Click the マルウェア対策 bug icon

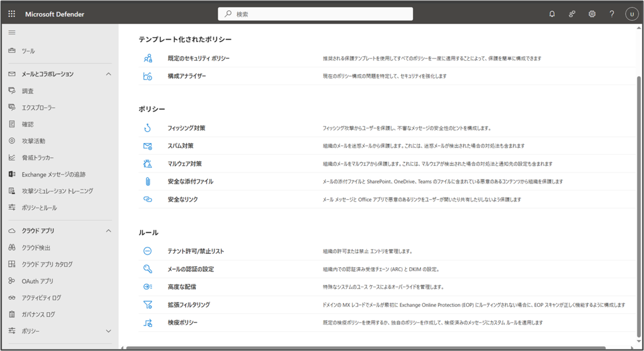point(148,164)
